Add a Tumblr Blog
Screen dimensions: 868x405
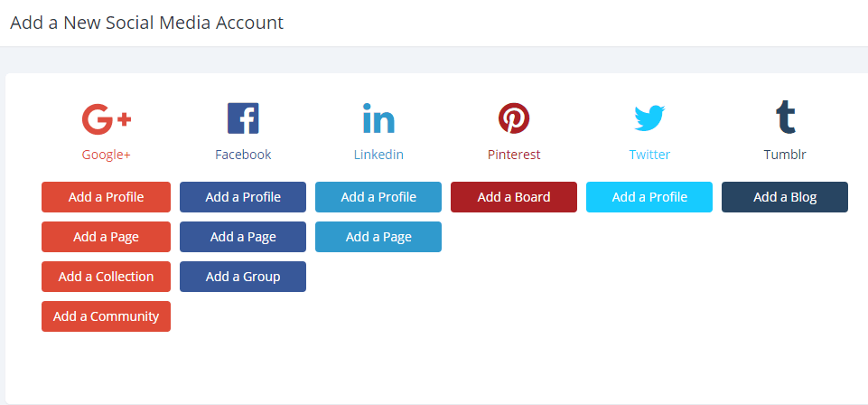785,197
